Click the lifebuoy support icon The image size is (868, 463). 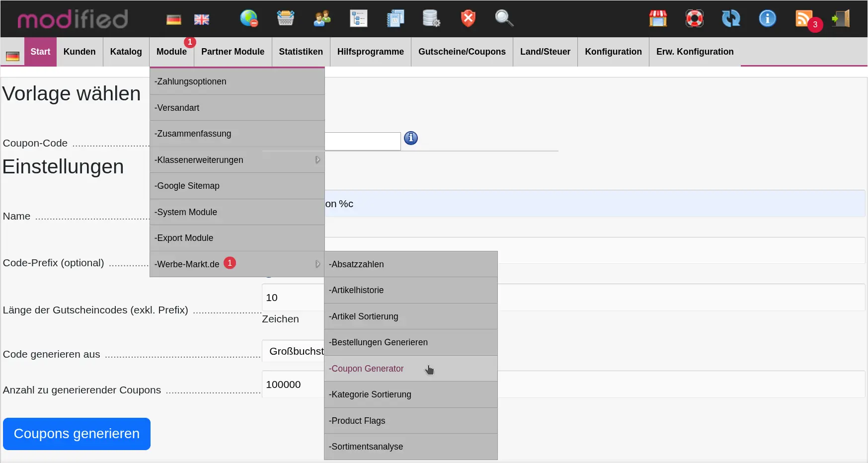pos(694,18)
